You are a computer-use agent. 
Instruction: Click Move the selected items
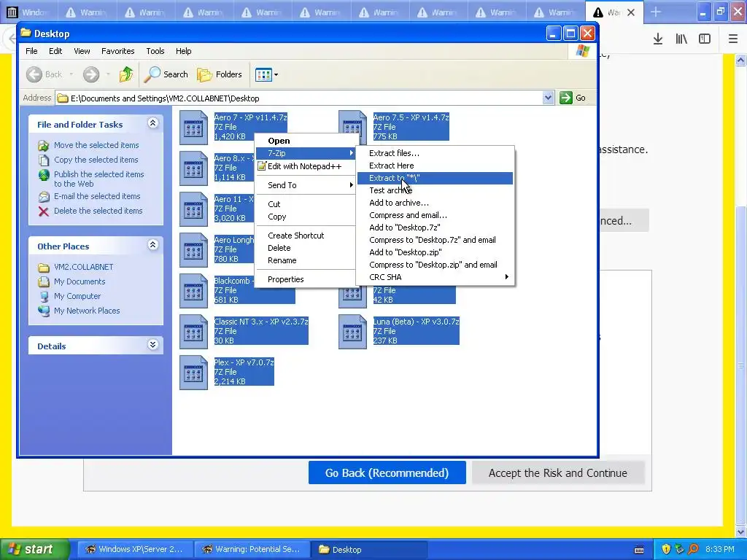96,145
